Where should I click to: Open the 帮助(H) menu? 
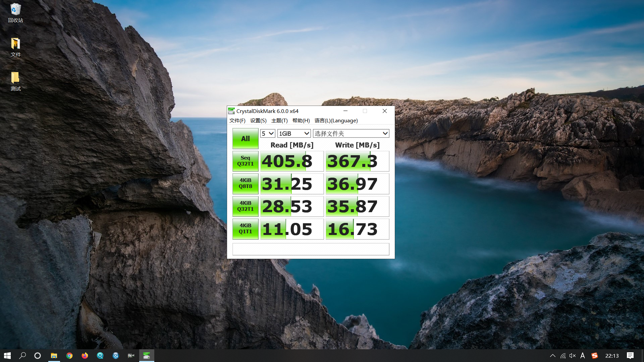point(301,121)
